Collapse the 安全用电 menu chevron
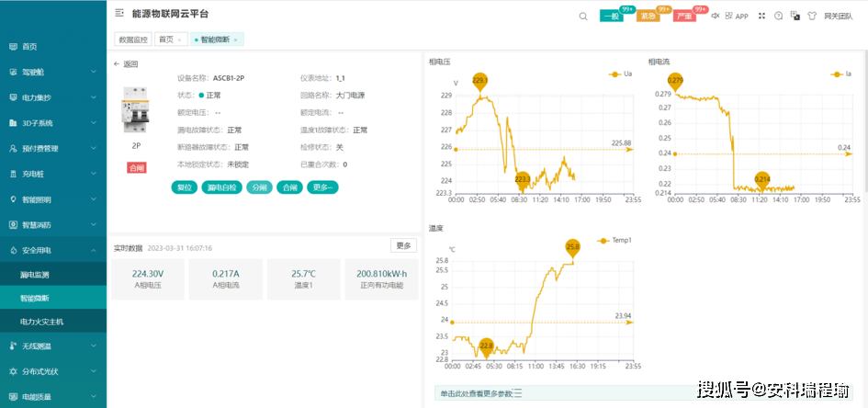The height and width of the screenshot is (408, 868). 93,251
